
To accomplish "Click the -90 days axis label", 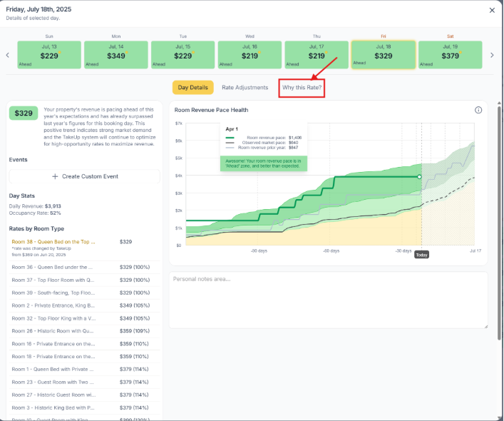I will coord(259,251).
